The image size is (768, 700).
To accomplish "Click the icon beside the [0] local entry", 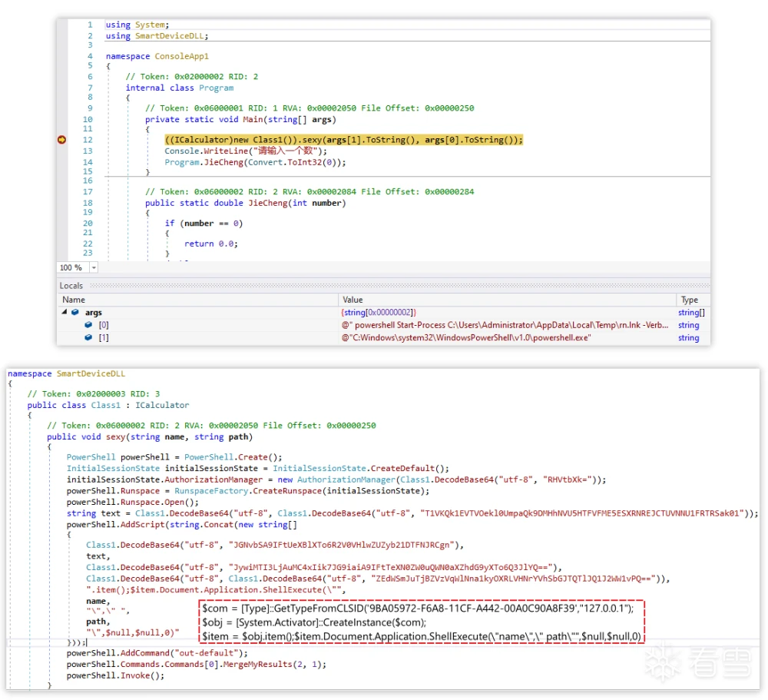I will coord(88,324).
